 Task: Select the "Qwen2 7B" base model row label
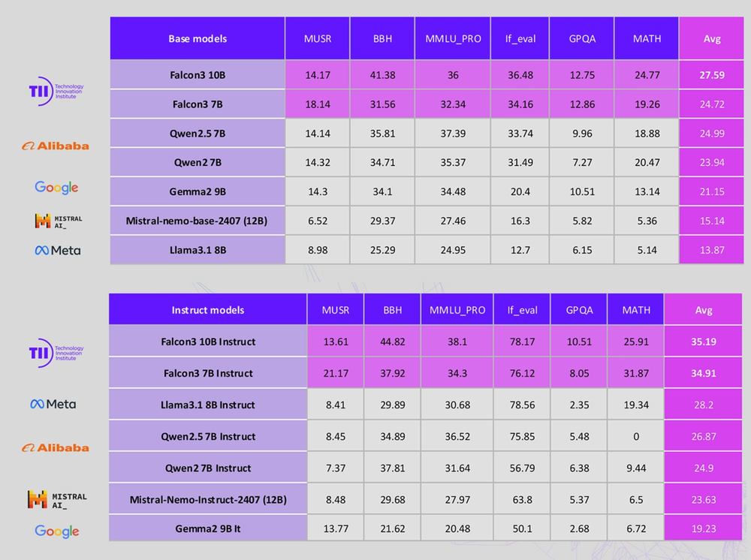pyautogui.click(x=198, y=163)
